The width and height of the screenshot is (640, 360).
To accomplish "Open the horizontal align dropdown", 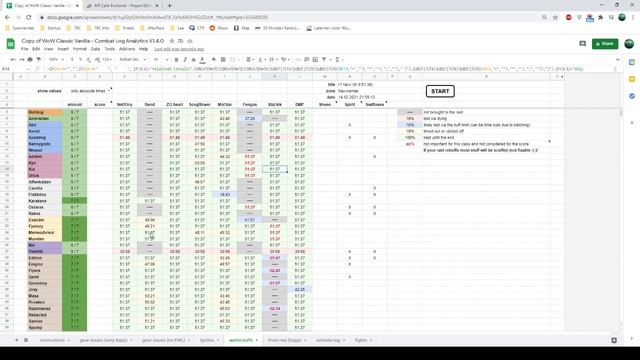I will [249, 60].
